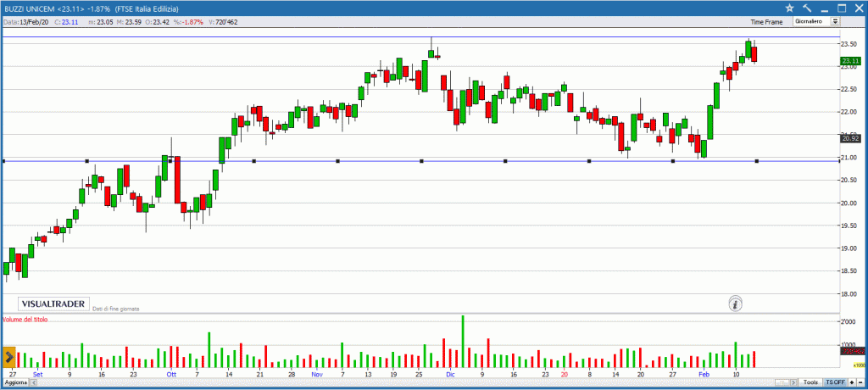Click the horizontal scrollbar left arrow

click(34, 383)
